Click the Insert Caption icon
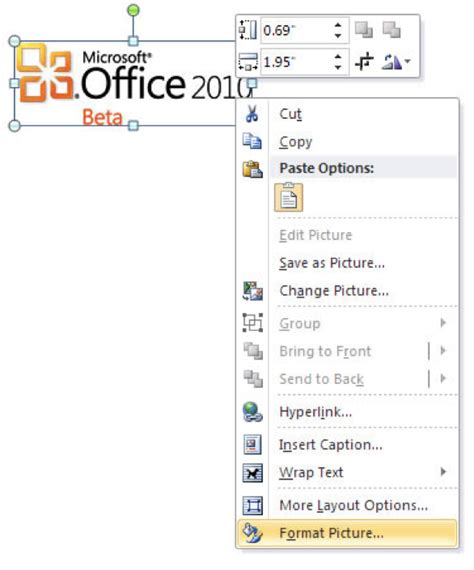The image size is (474, 570). point(252,444)
